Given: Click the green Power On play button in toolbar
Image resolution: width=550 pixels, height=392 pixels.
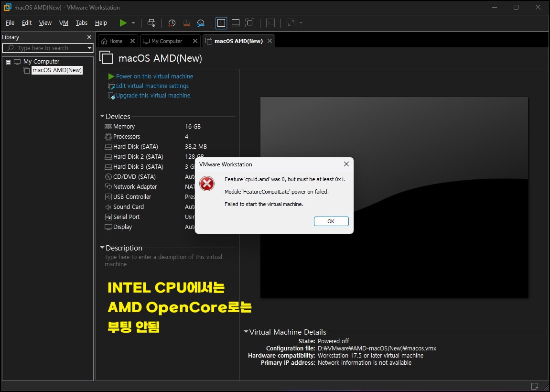Looking at the screenshot, I should [123, 23].
